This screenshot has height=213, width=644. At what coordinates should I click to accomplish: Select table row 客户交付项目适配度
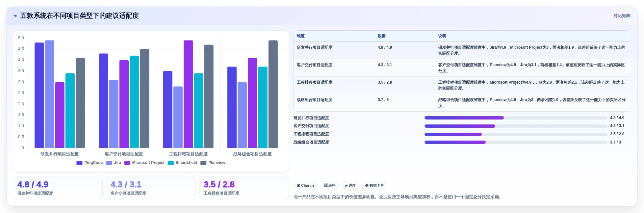click(x=462, y=68)
